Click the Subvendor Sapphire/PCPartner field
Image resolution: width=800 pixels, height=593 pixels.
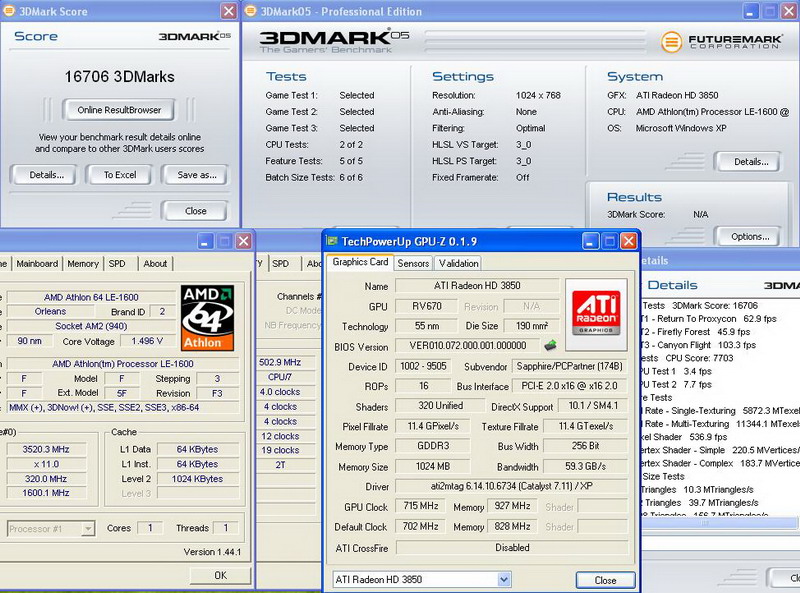click(x=570, y=366)
